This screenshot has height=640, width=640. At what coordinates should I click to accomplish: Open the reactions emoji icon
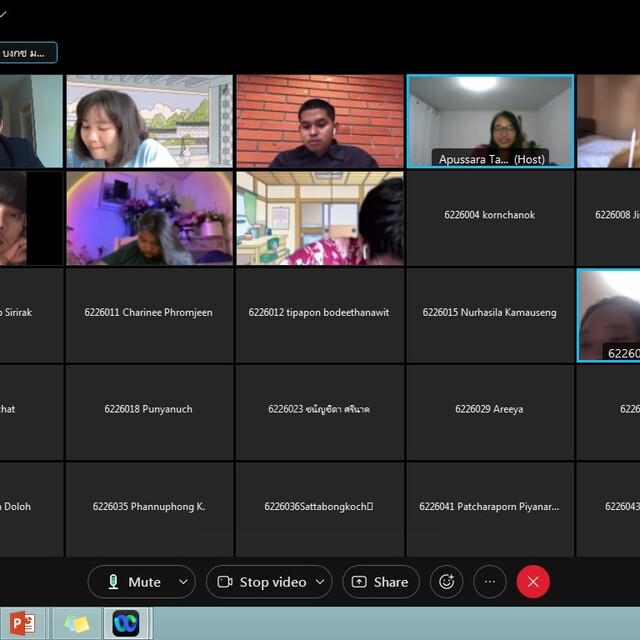[446, 582]
